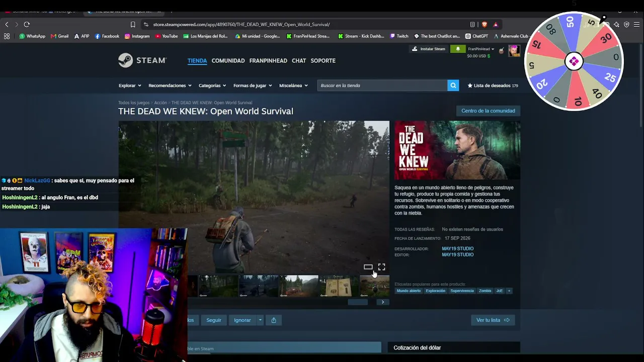
Task: Enter fullscreen on the game video
Action: pos(381,267)
